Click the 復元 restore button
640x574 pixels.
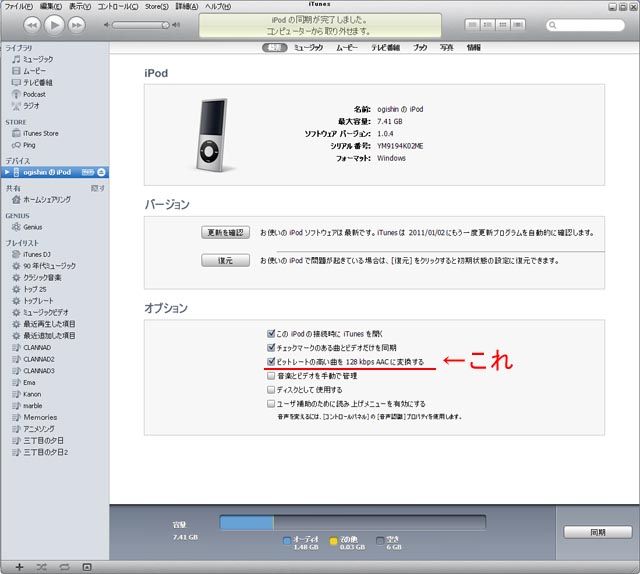click(225, 260)
